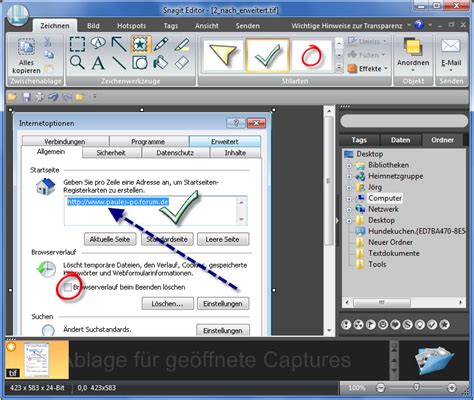474x400 pixels.
Task: Click the blue Help question mark icon
Action: [x=419, y=24]
